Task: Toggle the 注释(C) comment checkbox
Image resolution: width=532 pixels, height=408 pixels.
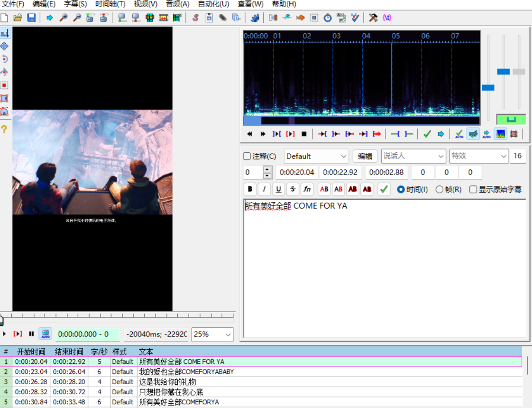Action: (247, 156)
